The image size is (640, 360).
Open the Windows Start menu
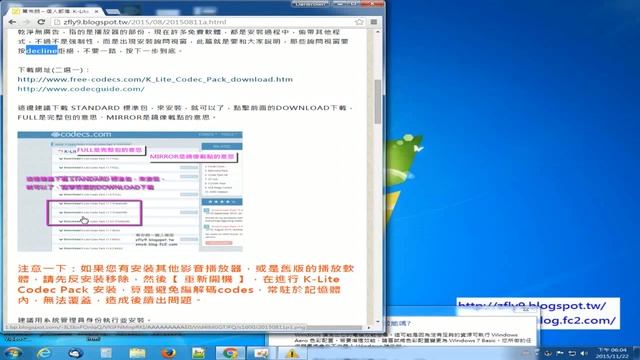pyautogui.click(x=13, y=352)
